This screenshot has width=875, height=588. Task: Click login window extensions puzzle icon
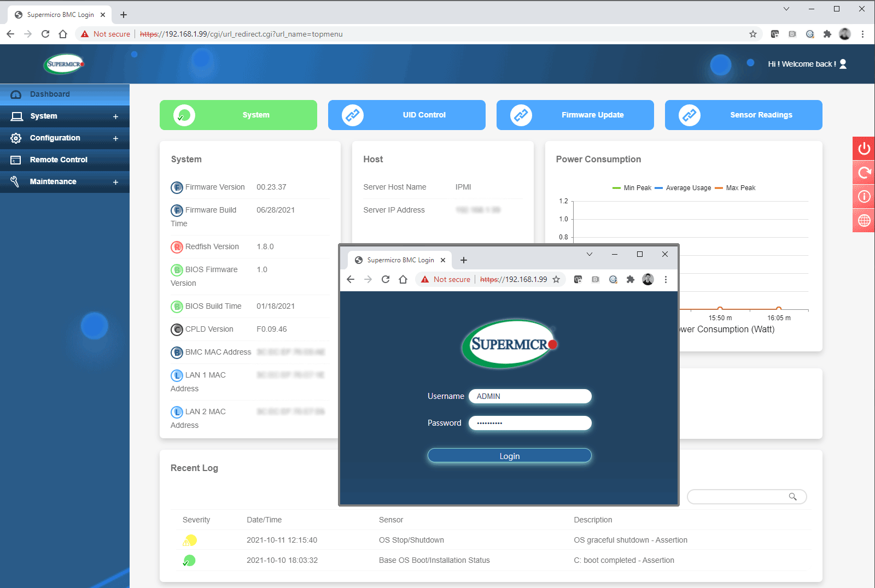point(631,279)
